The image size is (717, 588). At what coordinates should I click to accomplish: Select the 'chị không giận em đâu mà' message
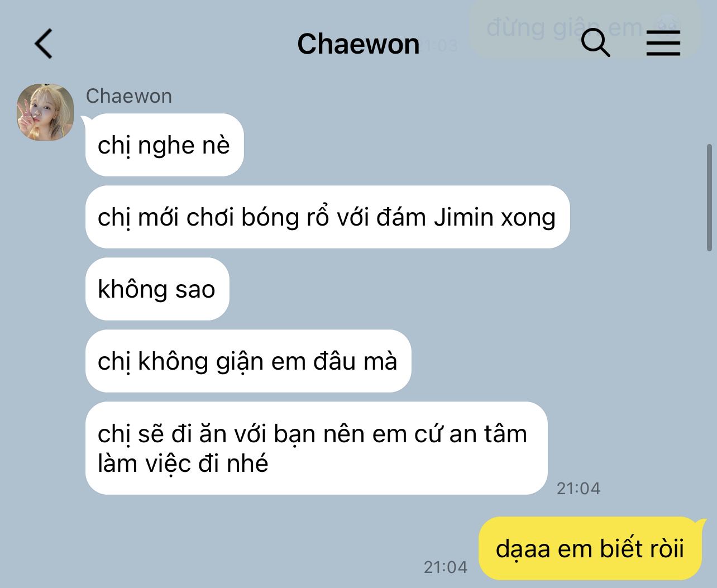click(248, 361)
